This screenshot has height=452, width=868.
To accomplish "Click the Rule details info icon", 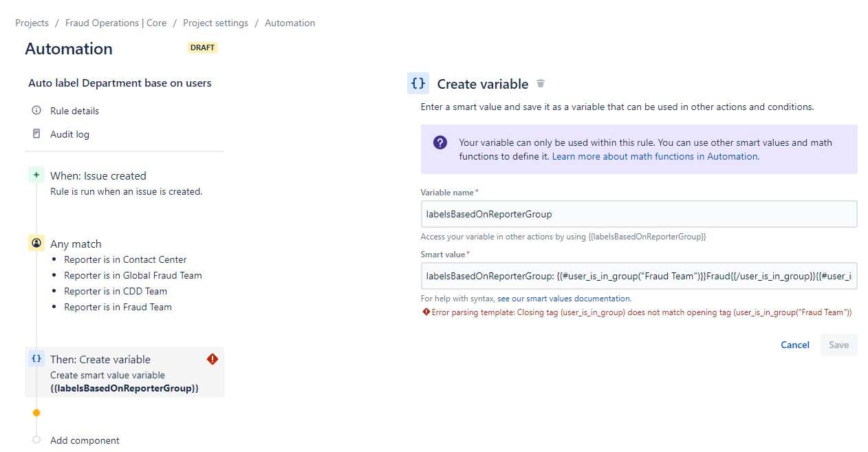I will pos(36,110).
